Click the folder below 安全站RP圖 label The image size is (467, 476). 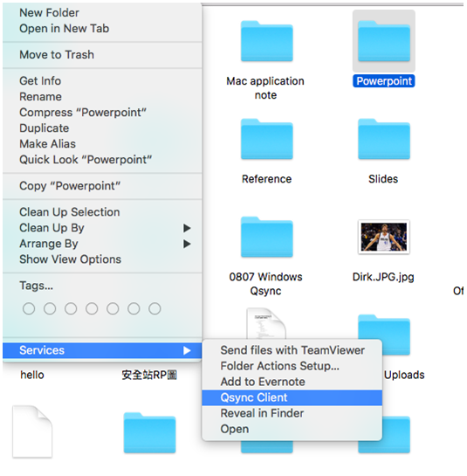tap(149, 433)
